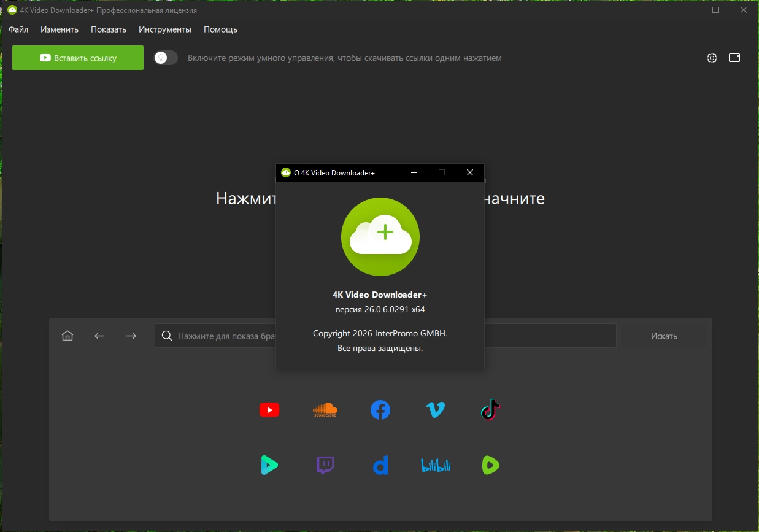Go to the browser home page
The image size is (759, 532).
[67, 336]
